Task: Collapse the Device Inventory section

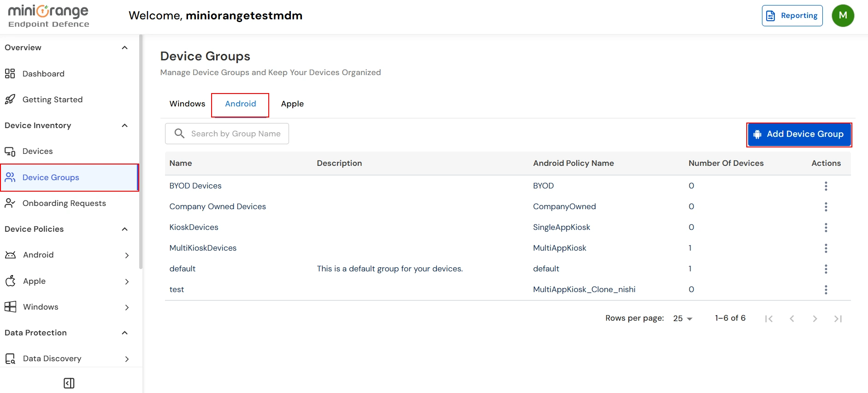Action: coord(124,125)
